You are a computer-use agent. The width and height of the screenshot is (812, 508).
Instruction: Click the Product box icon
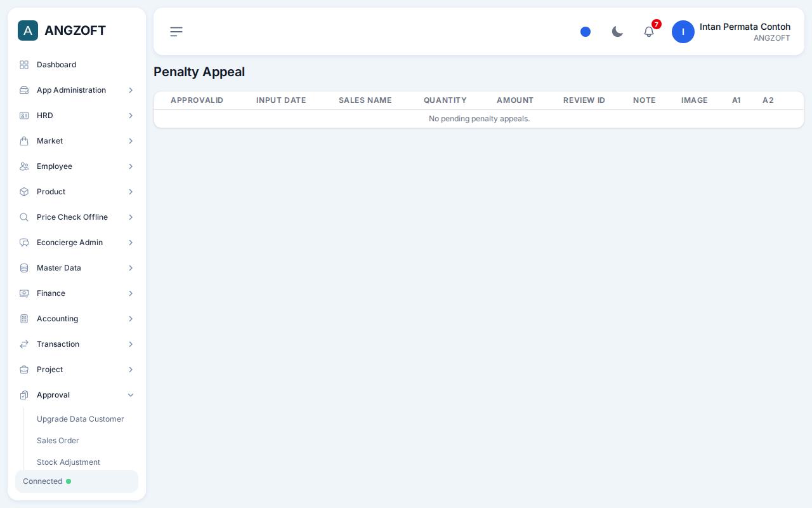(24, 192)
